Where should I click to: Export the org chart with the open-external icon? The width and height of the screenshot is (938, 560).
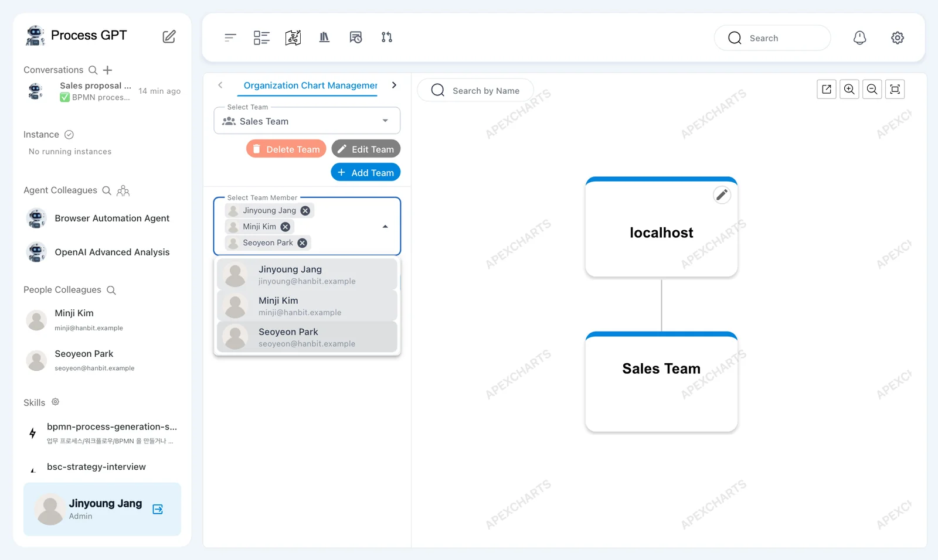pyautogui.click(x=827, y=89)
